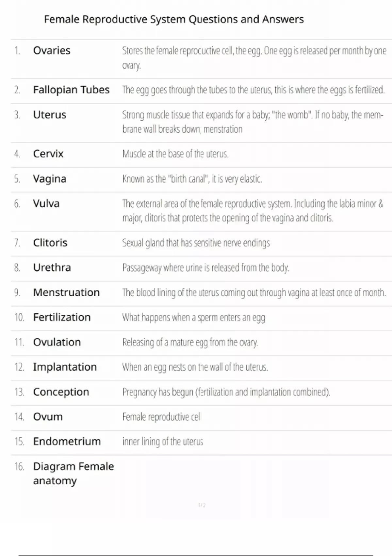Select the "Implantation" term
The image size is (392, 556).
(65, 367)
